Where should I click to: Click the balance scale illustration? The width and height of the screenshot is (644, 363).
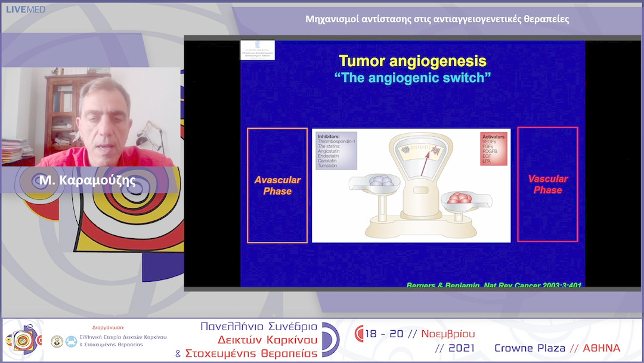tap(420, 186)
